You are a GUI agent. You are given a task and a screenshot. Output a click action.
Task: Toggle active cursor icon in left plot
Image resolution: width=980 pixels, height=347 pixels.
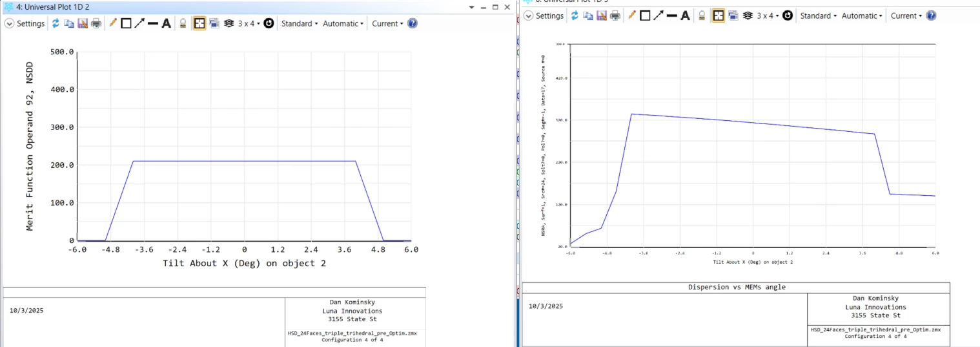(199, 23)
